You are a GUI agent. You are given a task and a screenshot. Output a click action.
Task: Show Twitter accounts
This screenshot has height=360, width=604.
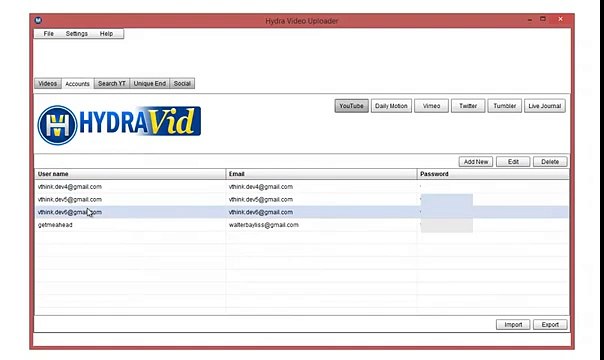(x=468, y=106)
